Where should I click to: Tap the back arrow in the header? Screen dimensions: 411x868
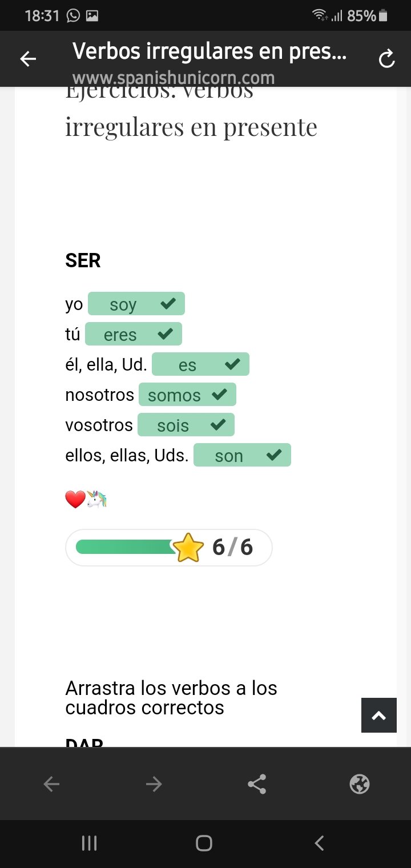28,59
